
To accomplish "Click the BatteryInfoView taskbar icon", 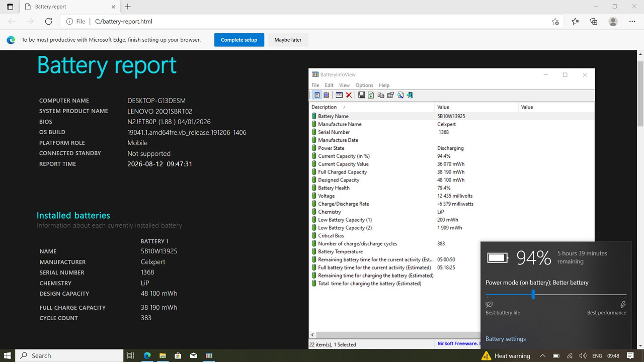I will click(208, 355).
